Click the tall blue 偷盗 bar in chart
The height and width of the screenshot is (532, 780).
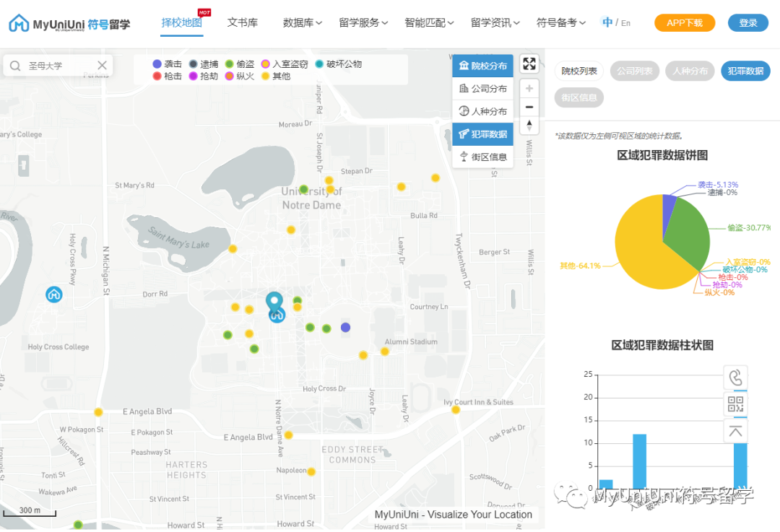639,461
